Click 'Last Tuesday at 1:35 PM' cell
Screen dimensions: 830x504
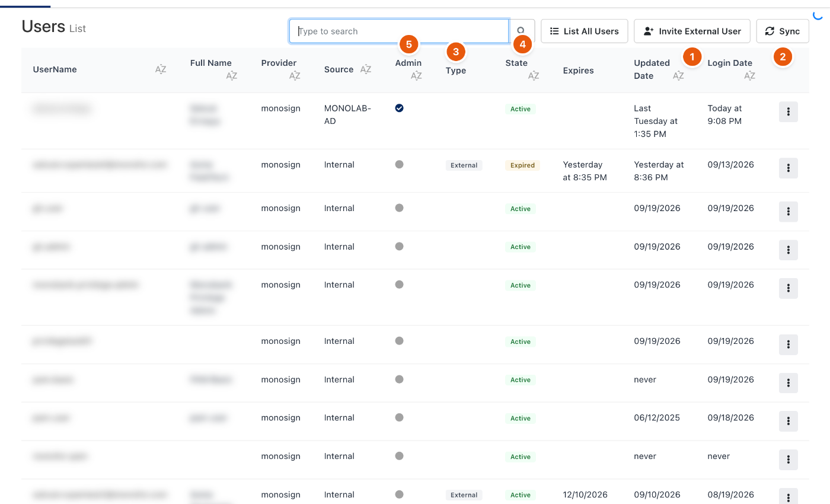click(656, 121)
